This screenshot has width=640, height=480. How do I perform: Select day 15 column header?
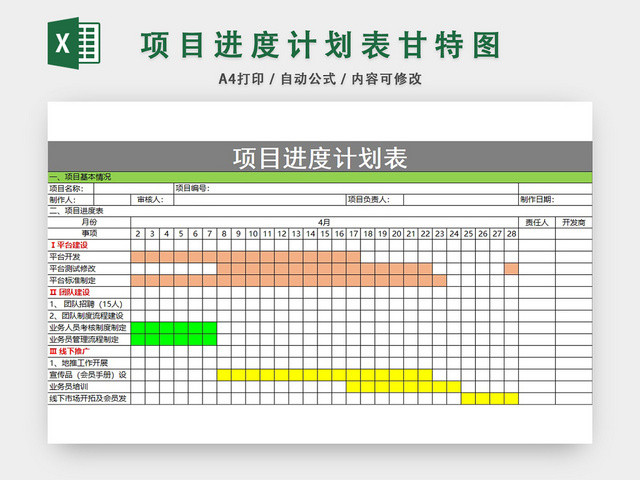pos(325,234)
